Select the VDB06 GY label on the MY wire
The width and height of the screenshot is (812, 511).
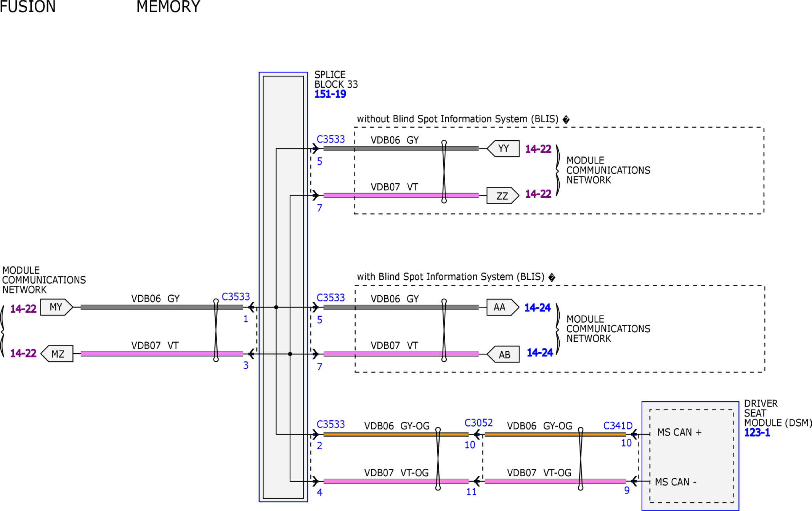pyautogui.click(x=156, y=299)
